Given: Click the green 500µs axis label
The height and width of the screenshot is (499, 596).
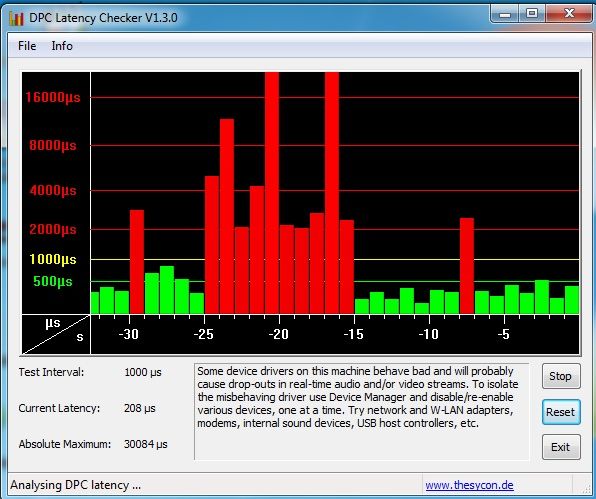Looking at the screenshot, I should coord(53,282).
